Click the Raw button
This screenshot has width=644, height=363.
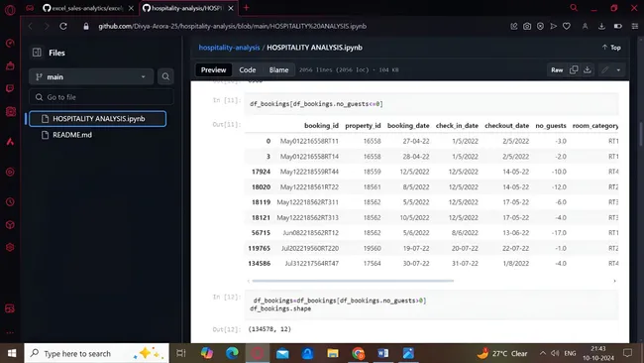[x=557, y=69]
